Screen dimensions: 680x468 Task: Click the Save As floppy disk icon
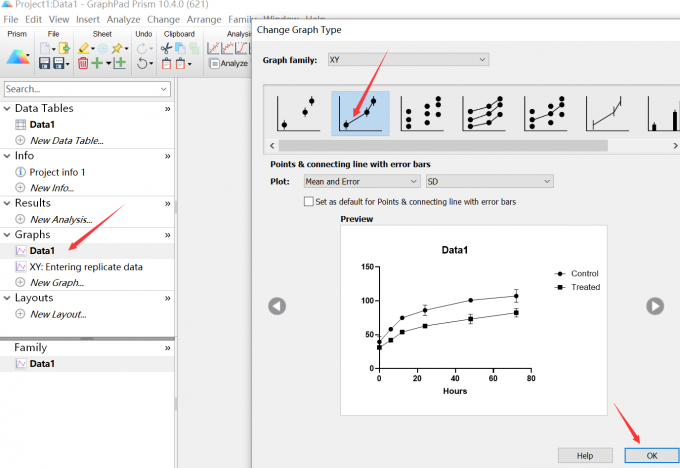click(x=59, y=63)
